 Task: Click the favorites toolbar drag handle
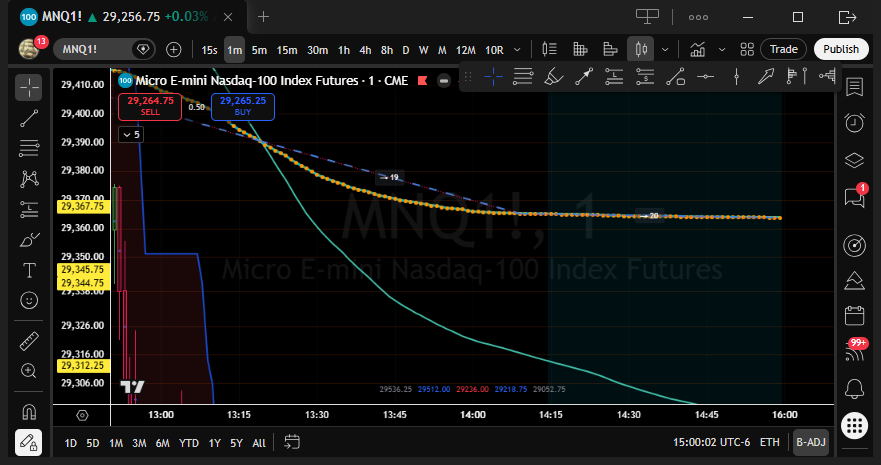467,76
